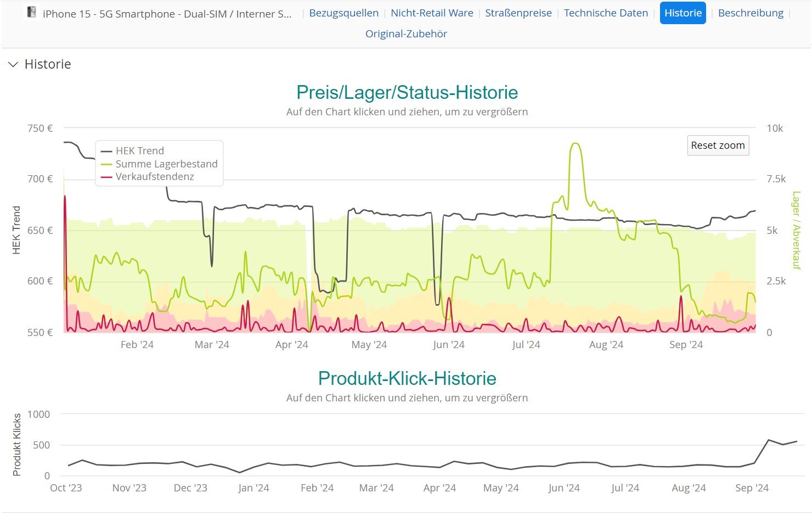Viewport: 812px width, 515px height.
Task: Click the Aug '24 label on price chart
Action: (x=606, y=345)
